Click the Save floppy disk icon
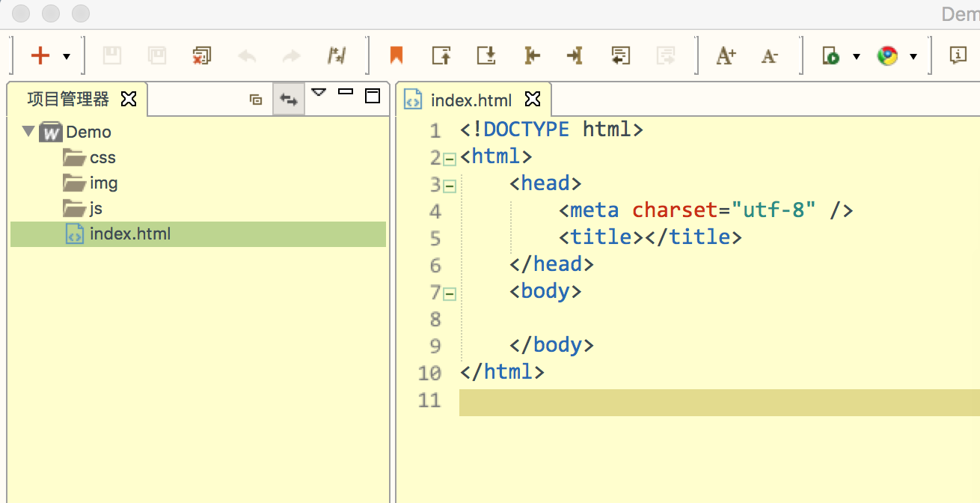The image size is (980, 503). click(x=111, y=55)
